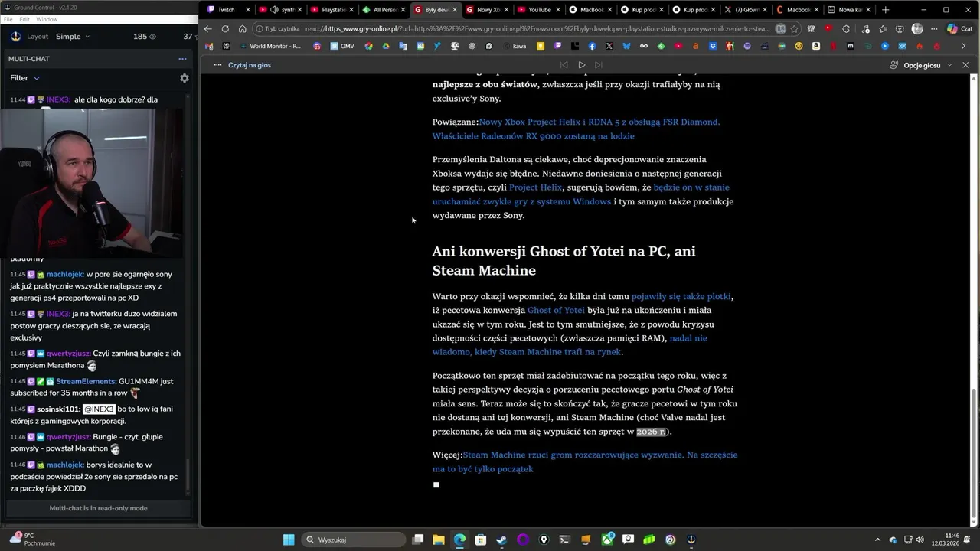Screen dimensions: 980x551
Task: Open the volume control in system tray
Action: [x=920, y=540]
